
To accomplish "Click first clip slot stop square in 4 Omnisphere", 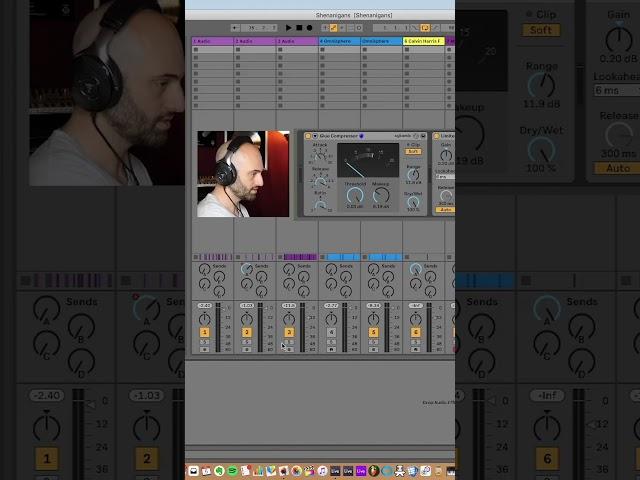I will (322, 49).
